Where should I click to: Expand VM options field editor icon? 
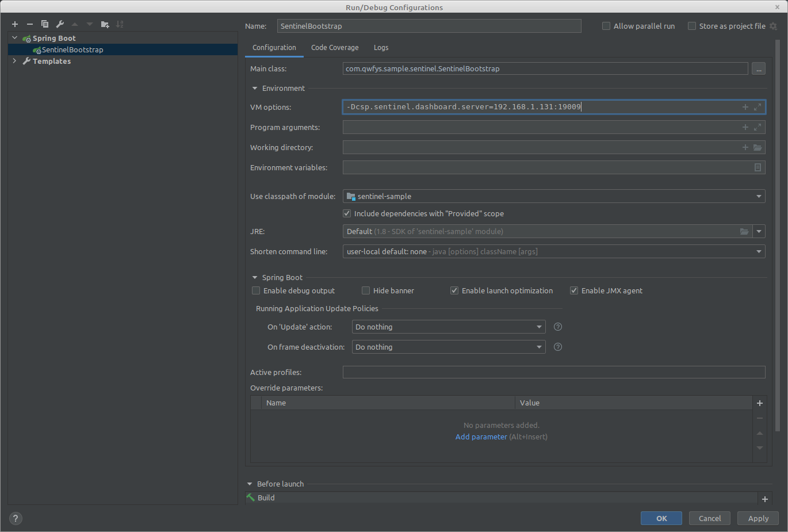coord(758,107)
